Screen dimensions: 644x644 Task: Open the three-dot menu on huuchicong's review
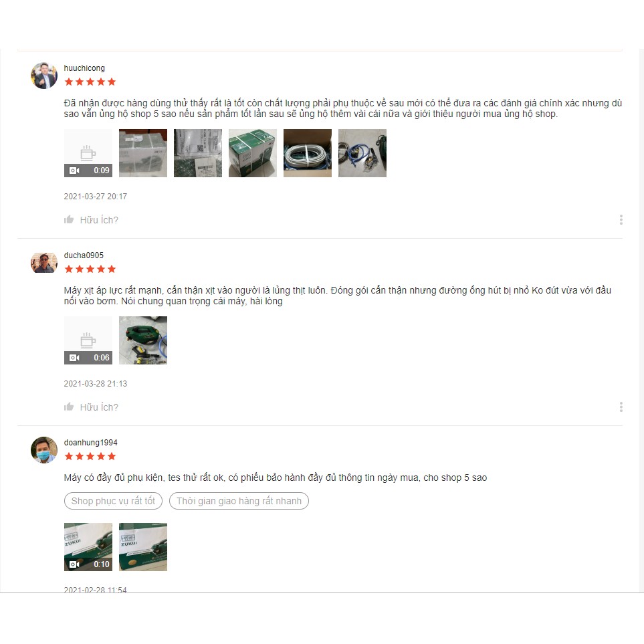coord(621,220)
